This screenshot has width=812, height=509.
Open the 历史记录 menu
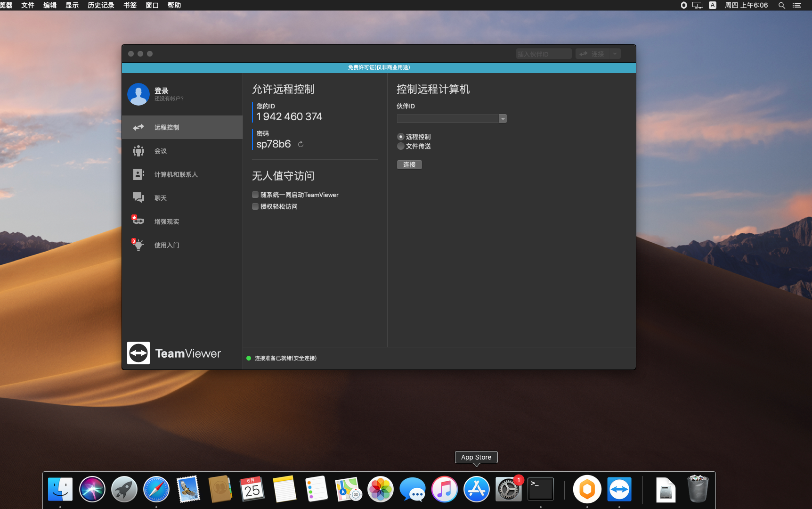tap(101, 5)
